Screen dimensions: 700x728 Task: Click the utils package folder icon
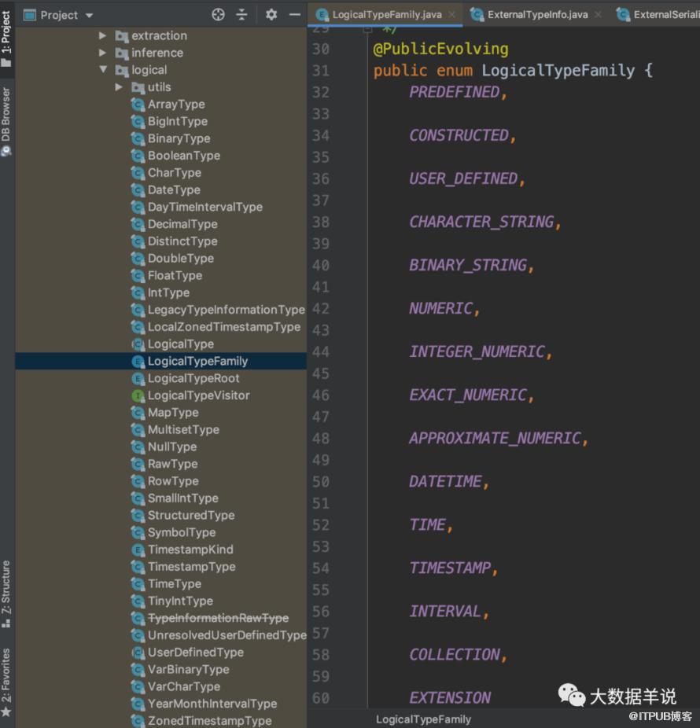pyautogui.click(x=138, y=87)
